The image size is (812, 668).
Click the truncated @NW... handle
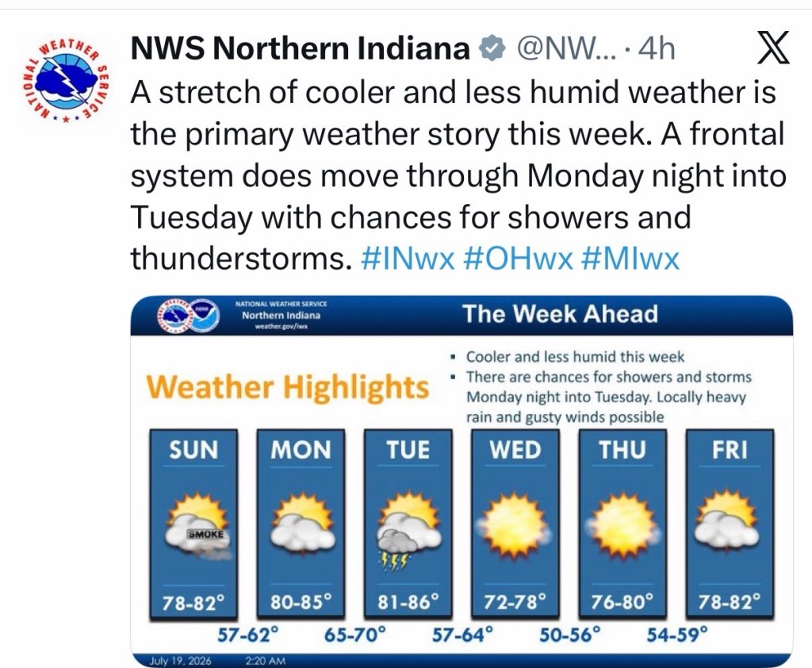pos(566,49)
